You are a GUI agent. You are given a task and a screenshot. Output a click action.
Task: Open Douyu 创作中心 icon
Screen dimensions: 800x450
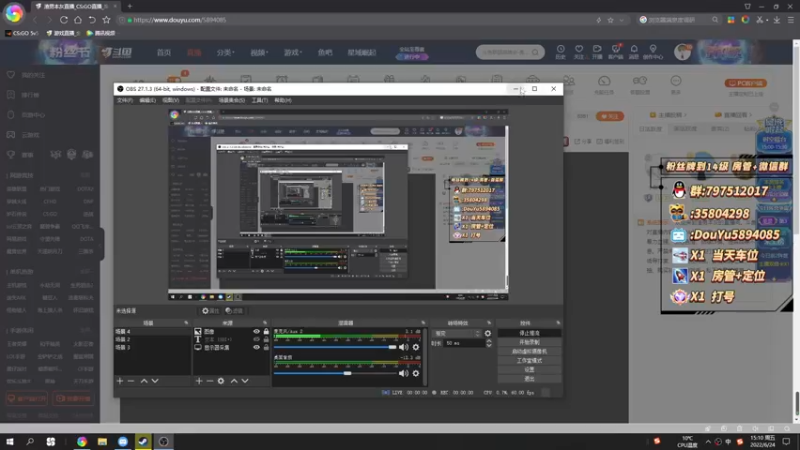(x=653, y=52)
